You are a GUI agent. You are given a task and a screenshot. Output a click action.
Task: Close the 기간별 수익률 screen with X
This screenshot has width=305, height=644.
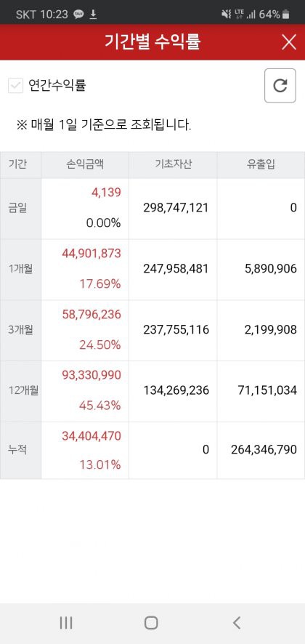tap(289, 42)
